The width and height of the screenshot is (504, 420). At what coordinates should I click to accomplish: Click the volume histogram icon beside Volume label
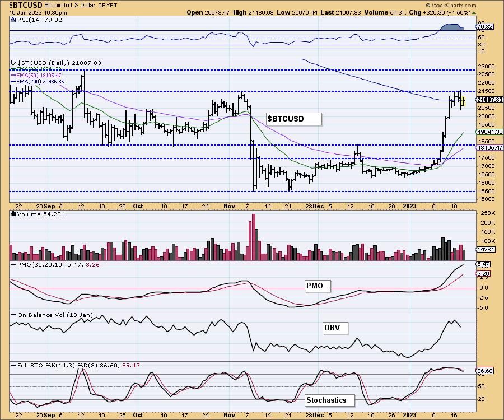pyautogui.click(x=13, y=214)
